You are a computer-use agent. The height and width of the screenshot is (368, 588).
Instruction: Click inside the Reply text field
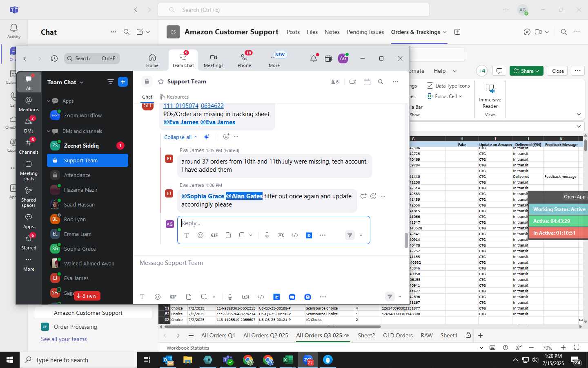tap(274, 223)
